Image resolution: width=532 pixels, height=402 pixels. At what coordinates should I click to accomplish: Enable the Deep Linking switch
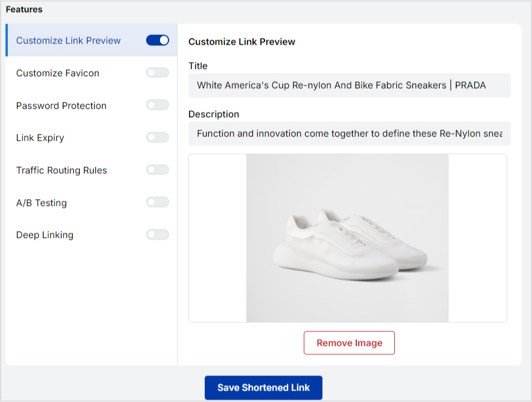tap(158, 235)
